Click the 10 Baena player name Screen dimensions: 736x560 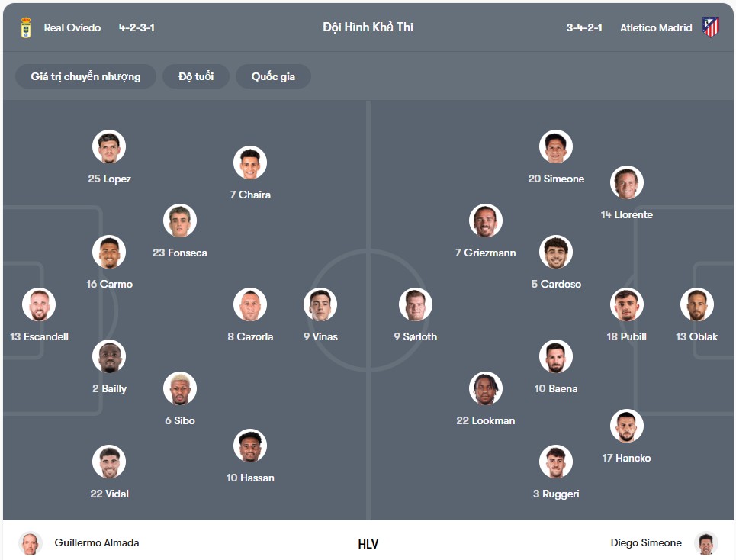pos(556,388)
